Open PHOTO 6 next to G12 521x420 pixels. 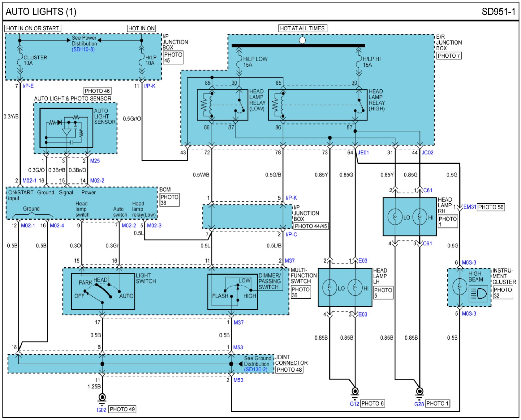coord(372,403)
